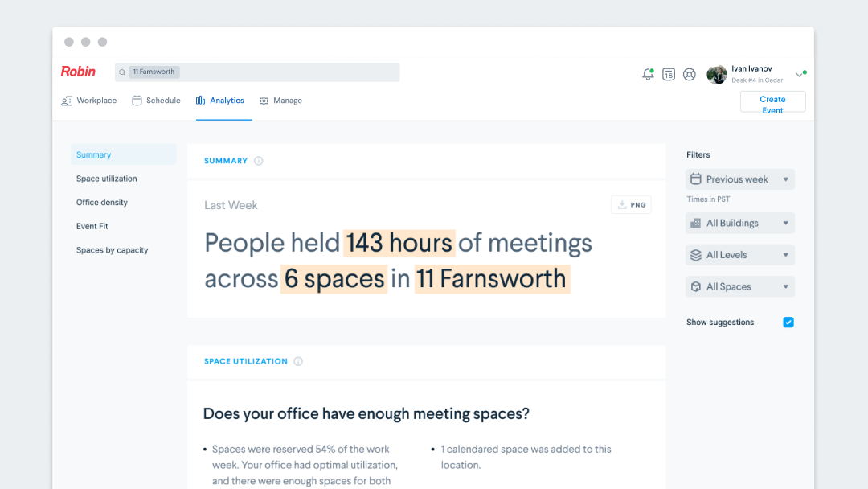
Task: Click the search magnifier icon
Action: pyautogui.click(x=122, y=72)
